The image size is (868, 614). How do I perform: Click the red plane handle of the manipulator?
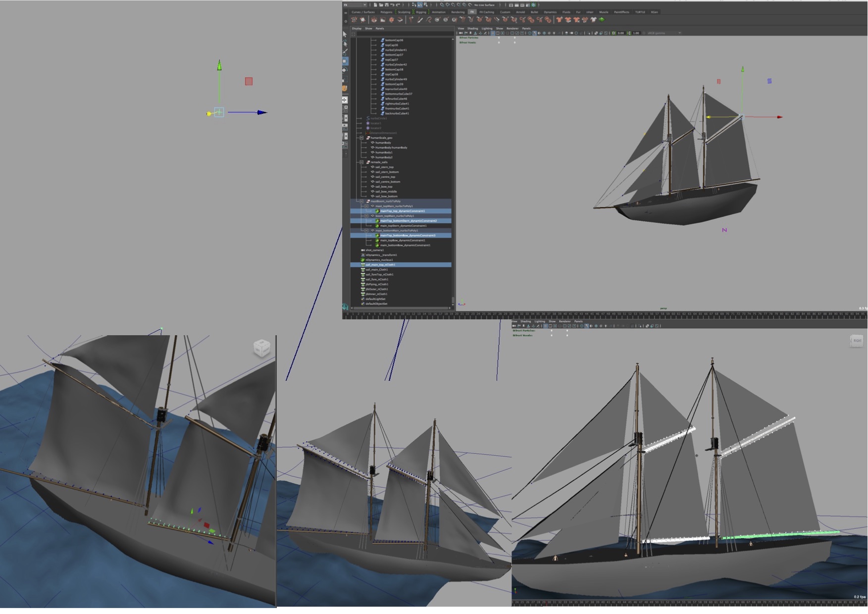coord(249,81)
